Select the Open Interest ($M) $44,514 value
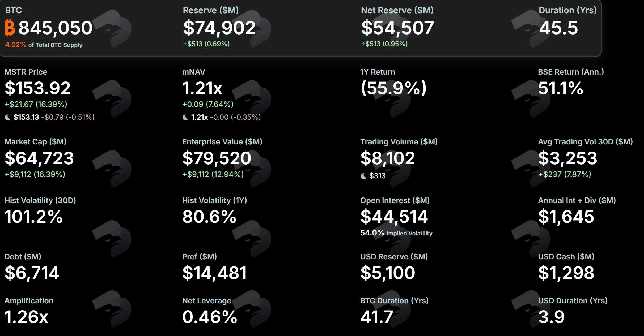Image resolution: width=644 pixels, height=336 pixels. click(x=394, y=217)
